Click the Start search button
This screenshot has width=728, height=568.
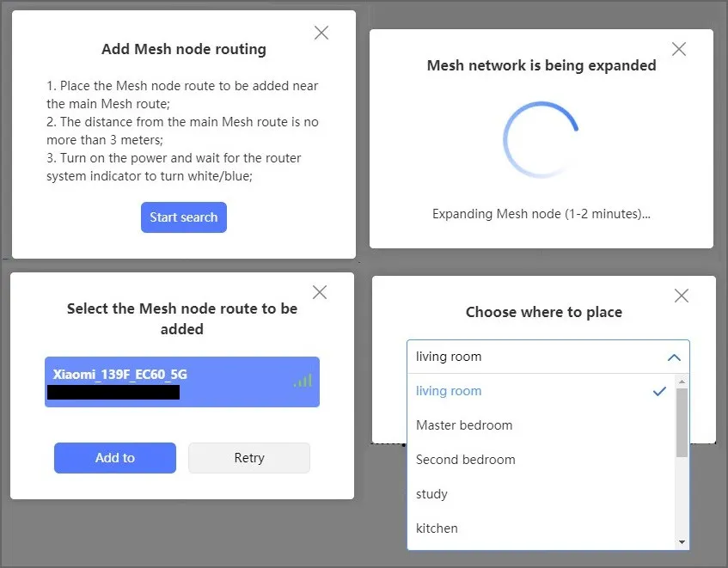tap(184, 217)
